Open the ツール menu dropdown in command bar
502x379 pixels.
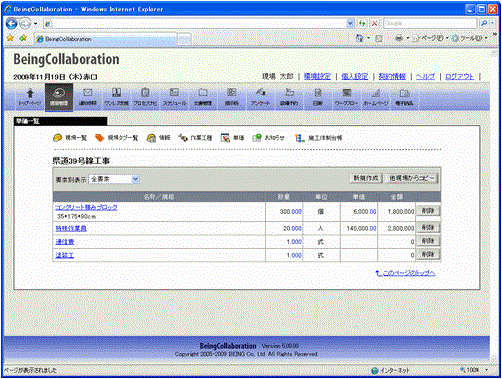[x=469, y=38]
